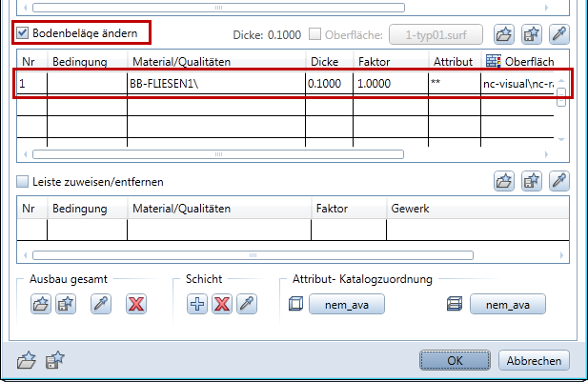Open favorites for Bodenbeläge flooring settings
This screenshot has width=588, height=382.
click(505, 35)
